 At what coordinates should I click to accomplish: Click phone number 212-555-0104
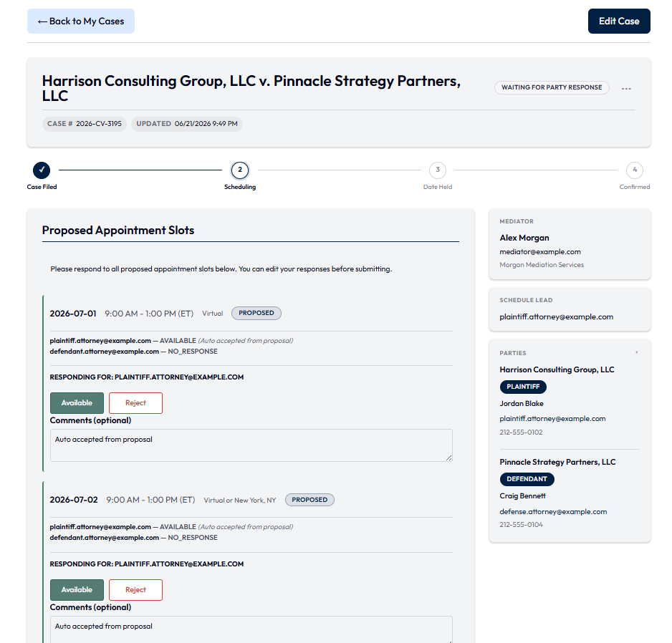[521, 524]
